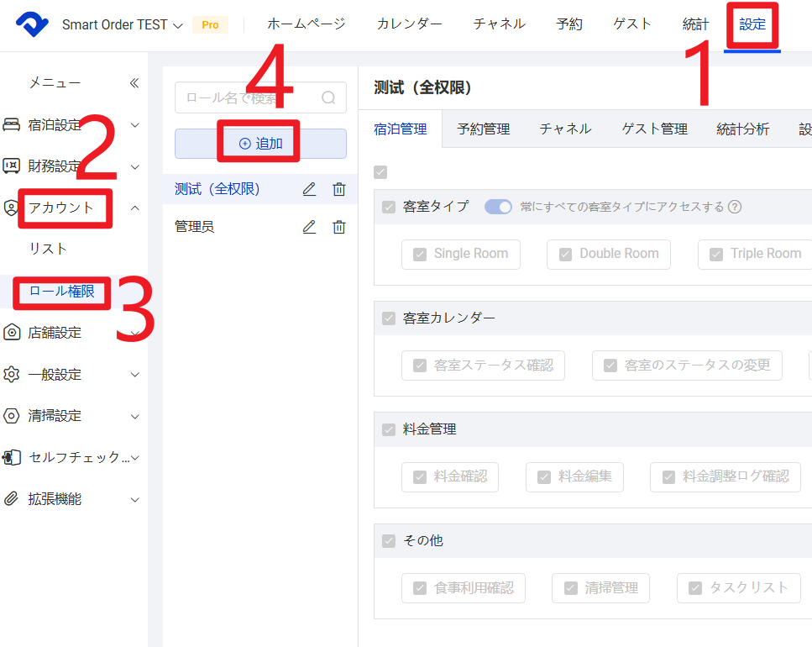812x647 pixels.
Task: Toggle the Triple Room checkbox
Action: tap(716, 255)
